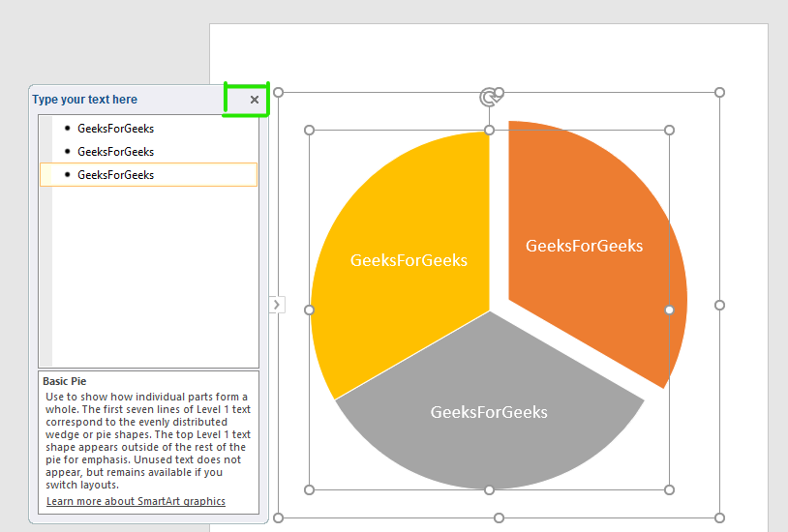Image resolution: width=788 pixels, height=532 pixels.
Task: Grab the inner shape selection's top-left corner handle
Action: pos(310,131)
